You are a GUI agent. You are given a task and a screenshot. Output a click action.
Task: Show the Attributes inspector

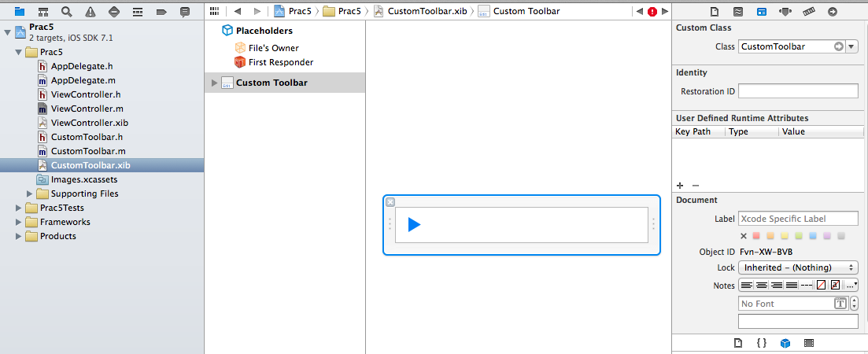pos(785,11)
